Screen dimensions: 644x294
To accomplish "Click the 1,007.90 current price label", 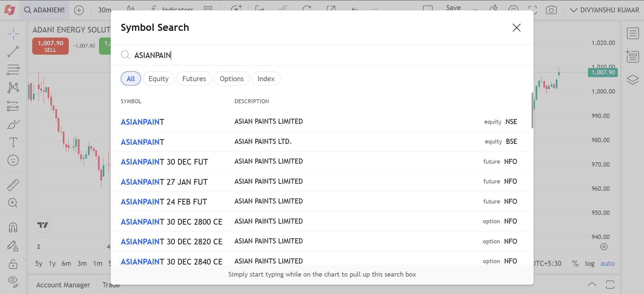I will (603, 72).
